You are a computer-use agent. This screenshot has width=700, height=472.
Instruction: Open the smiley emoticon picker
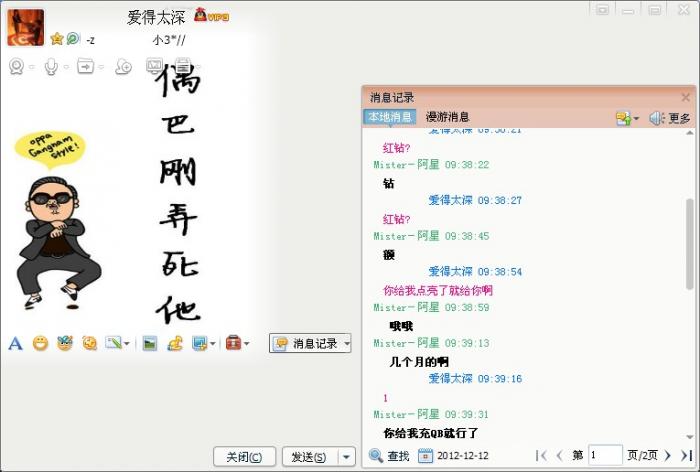pos(40,343)
